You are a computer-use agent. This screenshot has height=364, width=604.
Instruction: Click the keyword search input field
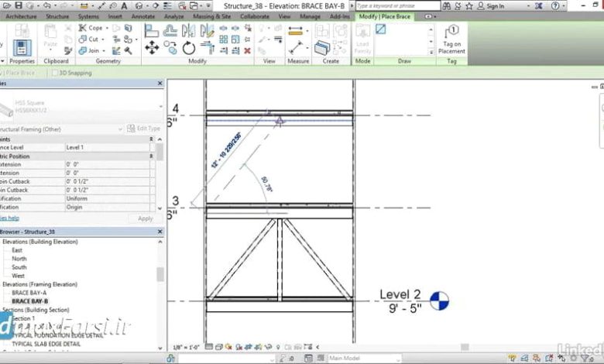pyautogui.click(x=398, y=5)
